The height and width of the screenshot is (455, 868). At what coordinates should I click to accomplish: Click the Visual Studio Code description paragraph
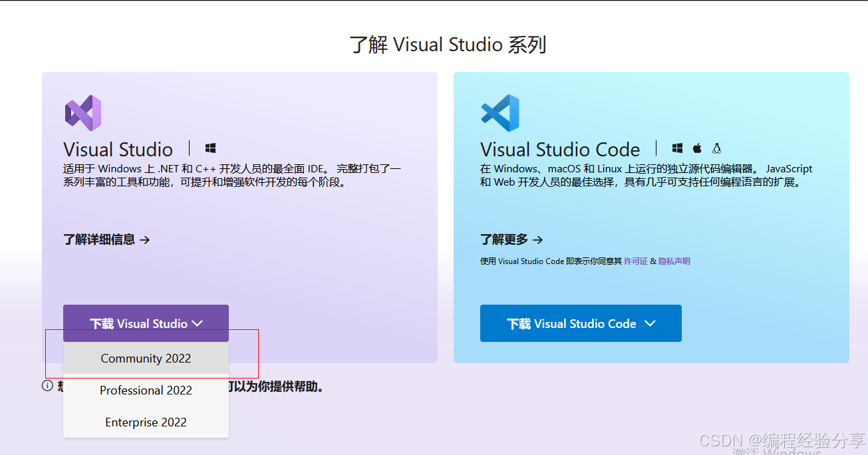pos(645,176)
